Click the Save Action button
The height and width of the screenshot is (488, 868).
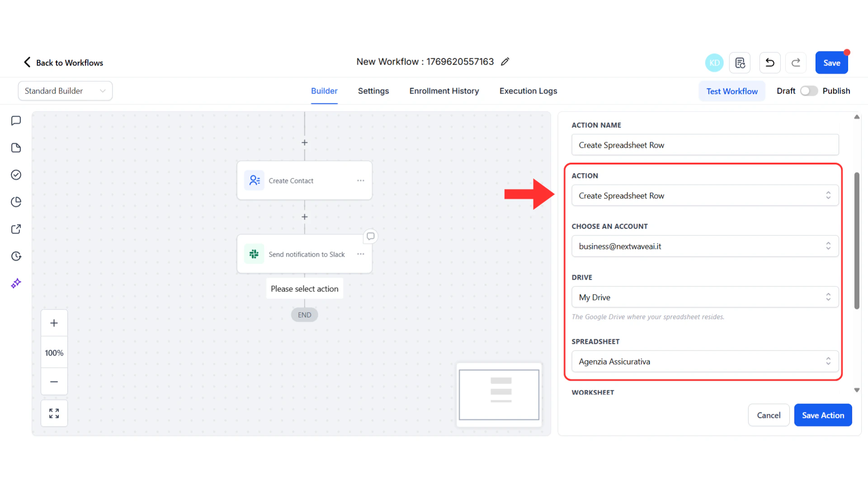click(x=823, y=415)
